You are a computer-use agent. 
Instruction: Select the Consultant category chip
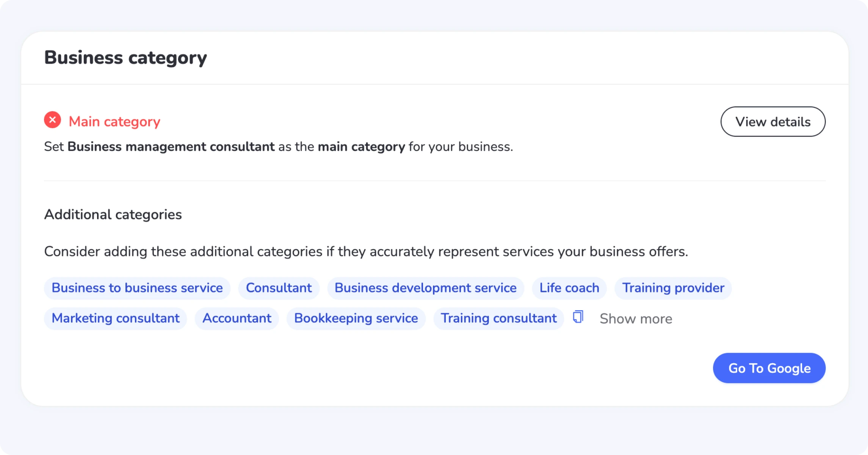tap(279, 288)
